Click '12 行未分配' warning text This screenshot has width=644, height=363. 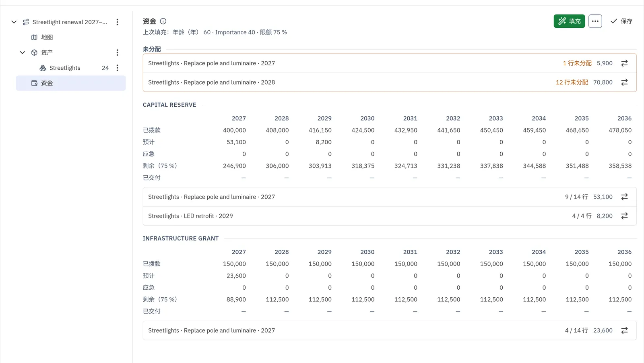[x=572, y=82]
